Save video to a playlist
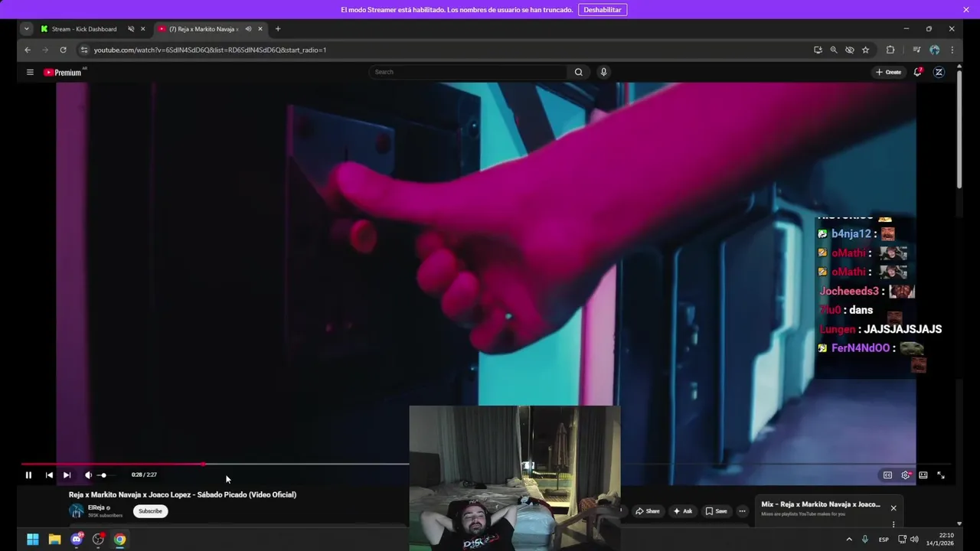 pos(717,511)
